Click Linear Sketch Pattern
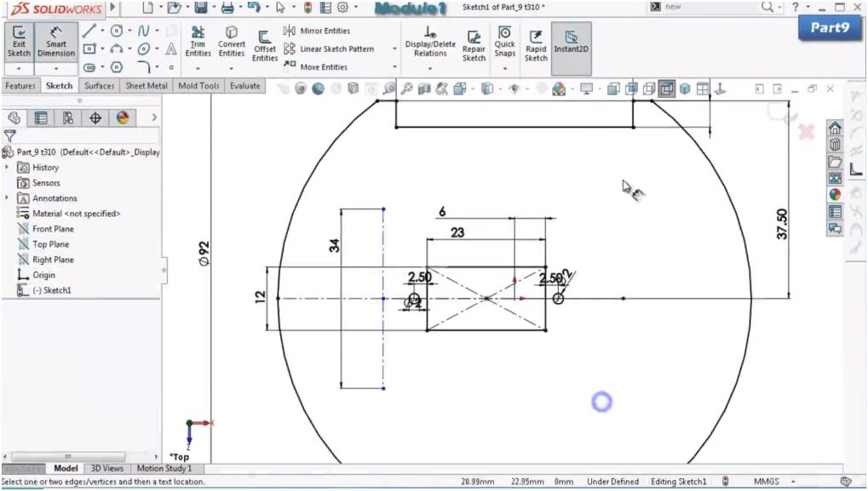Viewport: 868px width, 491px height. click(x=329, y=49)
